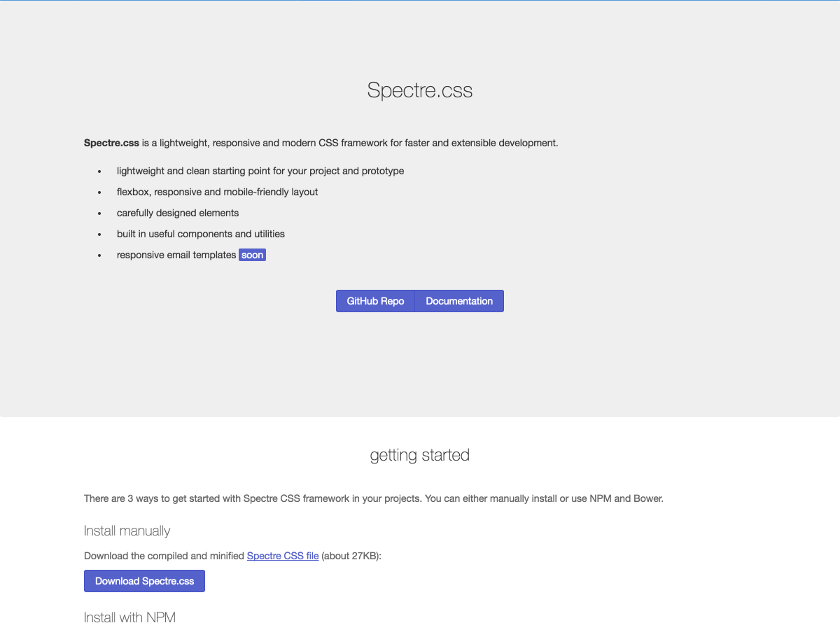This screenshot has width=840, height=630.
Task: Click the bold Spectre.css word in intro
Action: click(x=111, y=143)
